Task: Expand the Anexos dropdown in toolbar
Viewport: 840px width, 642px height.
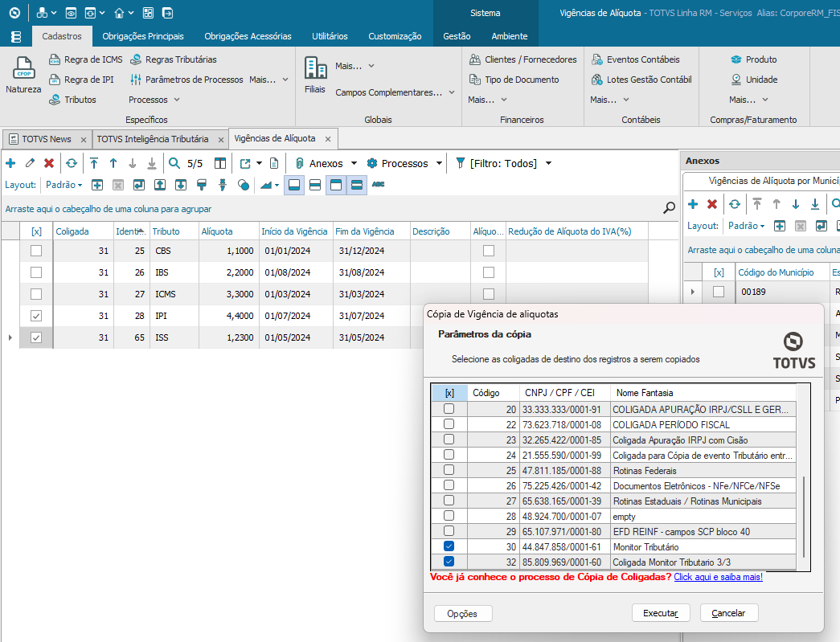Action: (x=354, y=163)
